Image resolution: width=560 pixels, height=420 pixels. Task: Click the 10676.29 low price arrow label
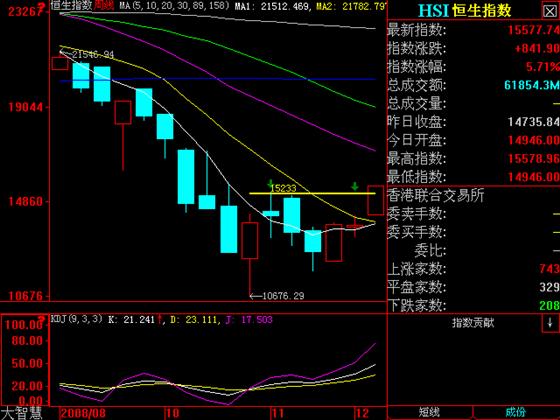tap(277, 296)
